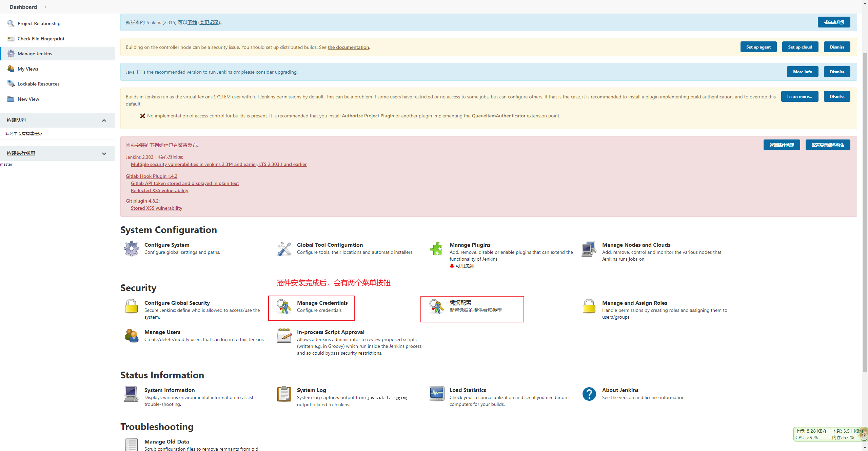Image resolution: width=868 pixels, height=451 pixels.
Task: Click the Dashboard breadcrumb link
Action: coord(23,7)
